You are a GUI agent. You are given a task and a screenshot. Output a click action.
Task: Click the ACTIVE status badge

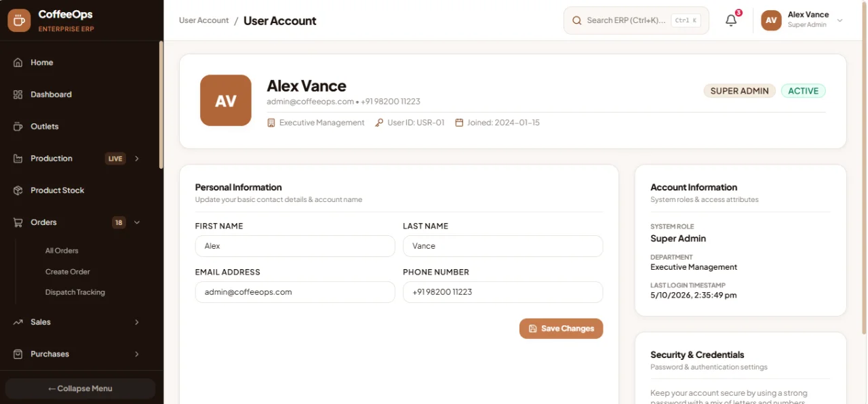(804, 91)
